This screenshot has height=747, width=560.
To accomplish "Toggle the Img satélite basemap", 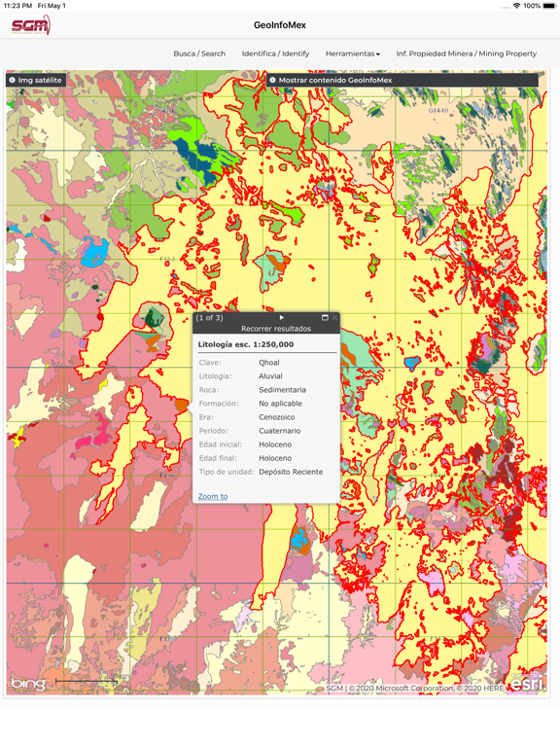I will [36, 80].
